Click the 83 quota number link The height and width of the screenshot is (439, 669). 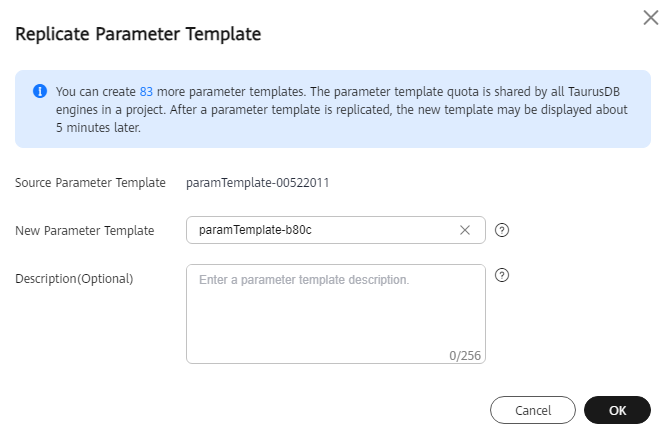pos(146,92)
